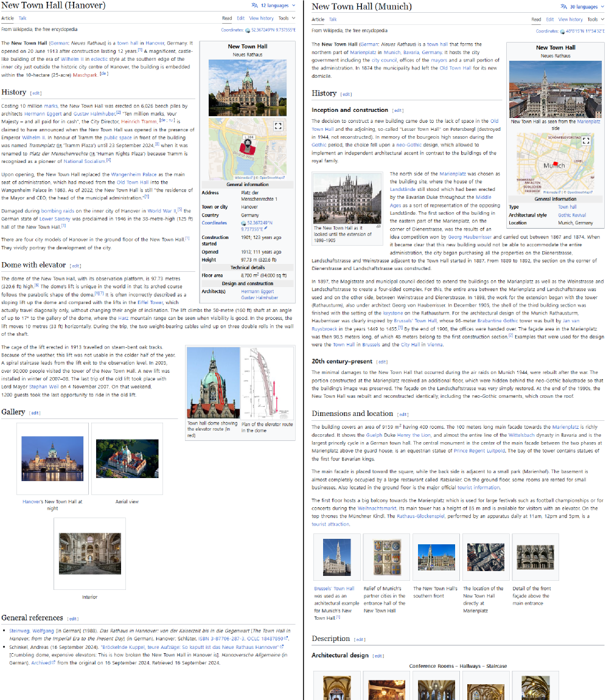Open the Wangenheim Palace link
Viewport: 606px width, 700px height.
[134, 175]
